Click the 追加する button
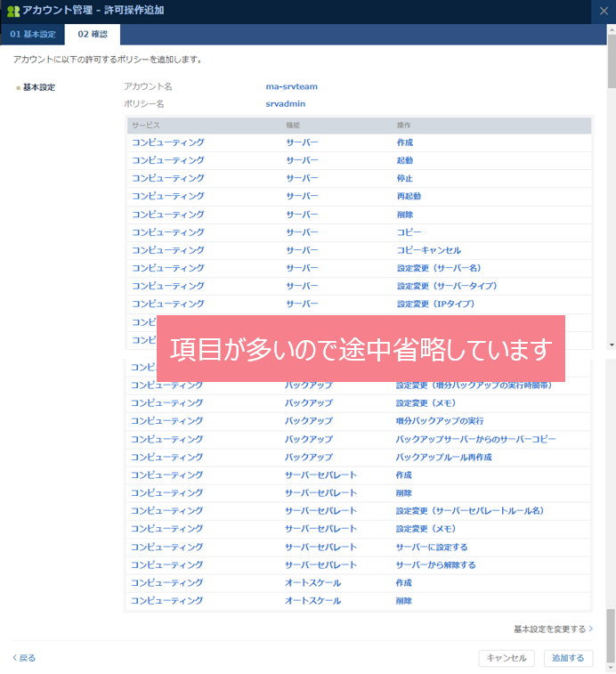 [x=567, y=658]
